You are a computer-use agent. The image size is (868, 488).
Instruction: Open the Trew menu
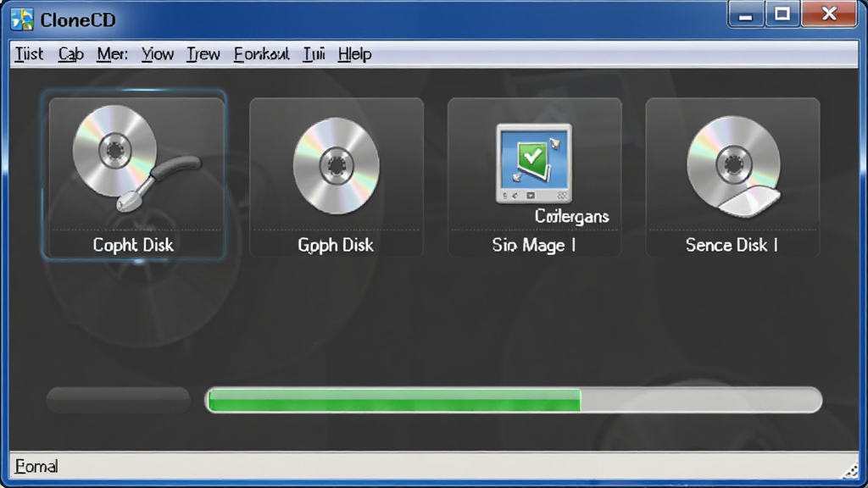(x=203, y=54)
